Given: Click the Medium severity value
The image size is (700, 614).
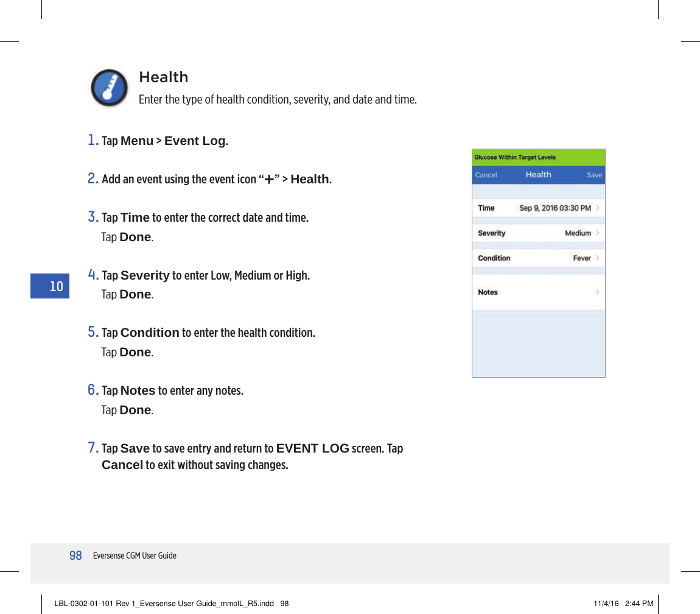Looking at the screenshot, I should [x=578, y=233].
